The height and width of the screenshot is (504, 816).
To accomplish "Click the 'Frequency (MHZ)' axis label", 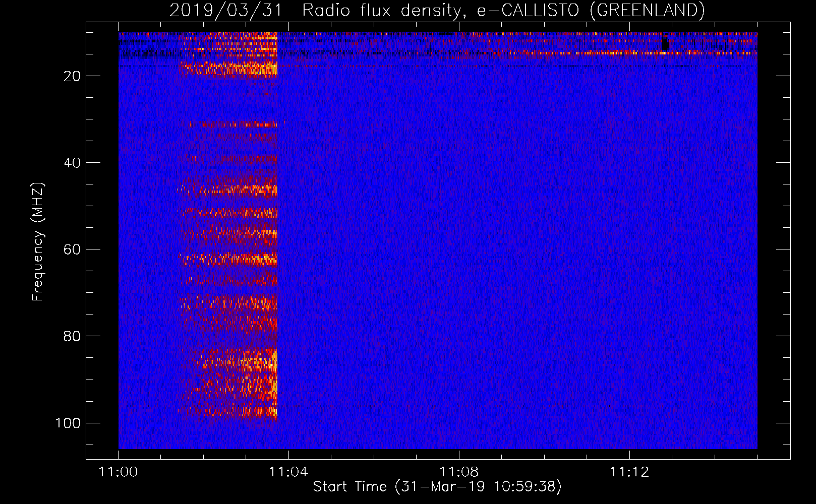I will click(38, 241).
